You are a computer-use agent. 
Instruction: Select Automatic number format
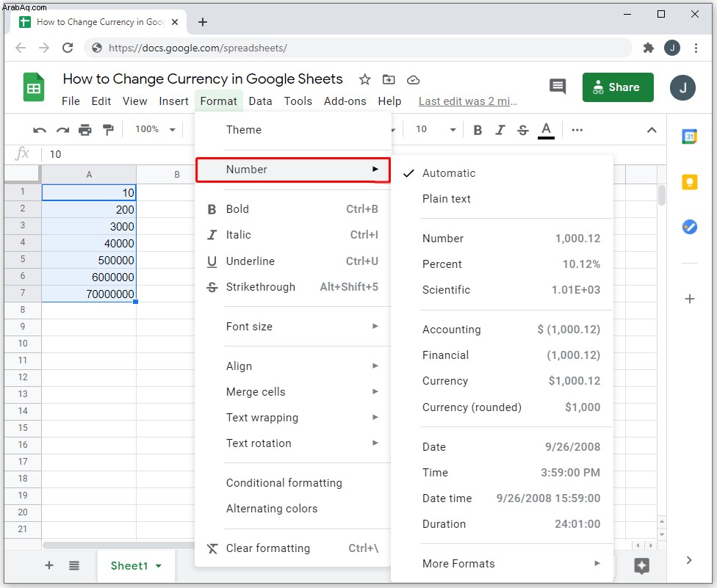click(x=502, y=173)
